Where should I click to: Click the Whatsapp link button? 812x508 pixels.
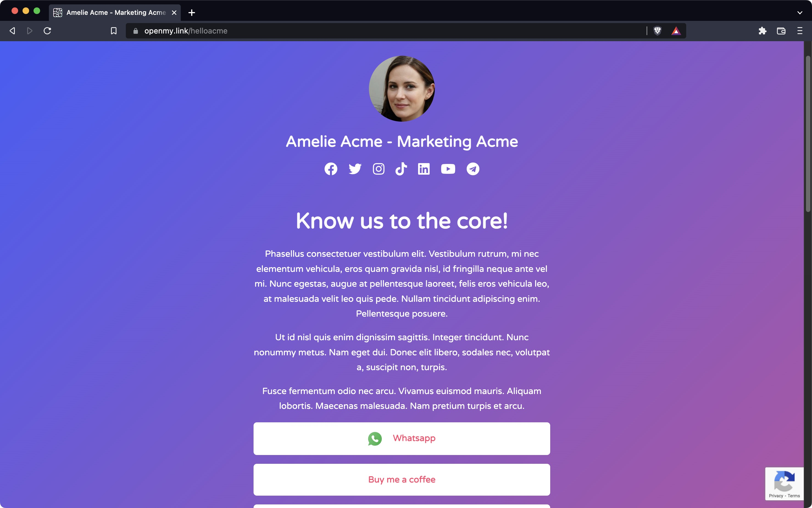[402, 439]
